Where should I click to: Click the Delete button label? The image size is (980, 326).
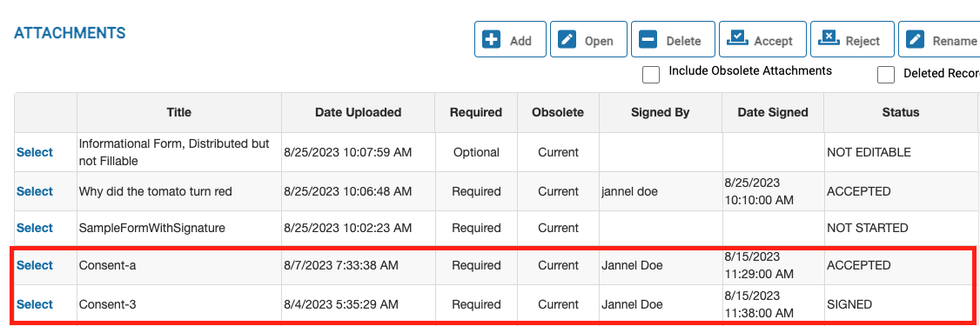683,41
